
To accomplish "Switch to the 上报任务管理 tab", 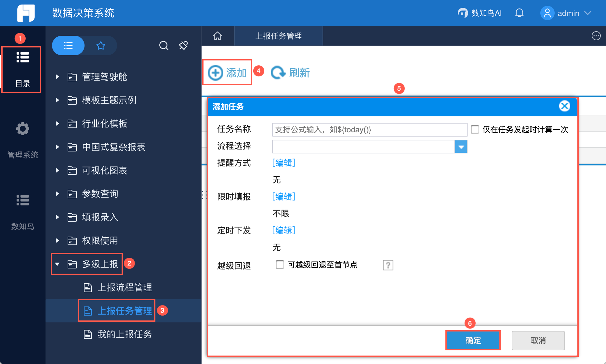I will tap(279, 36).
